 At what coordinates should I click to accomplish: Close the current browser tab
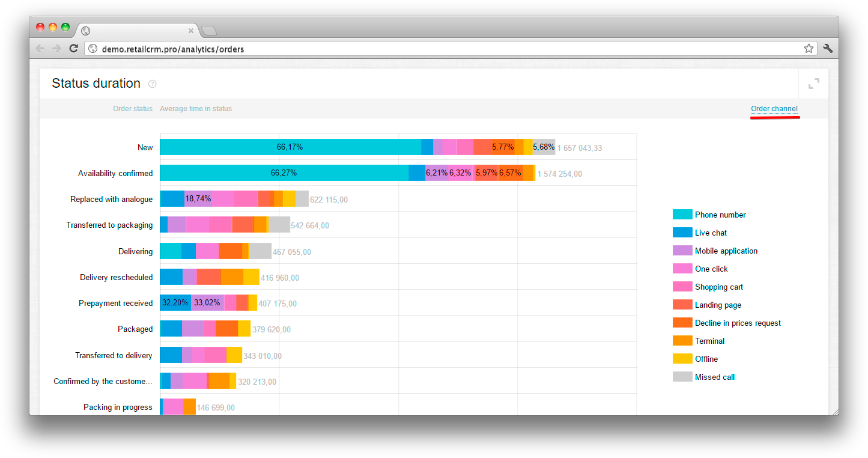tap(191, 30)
